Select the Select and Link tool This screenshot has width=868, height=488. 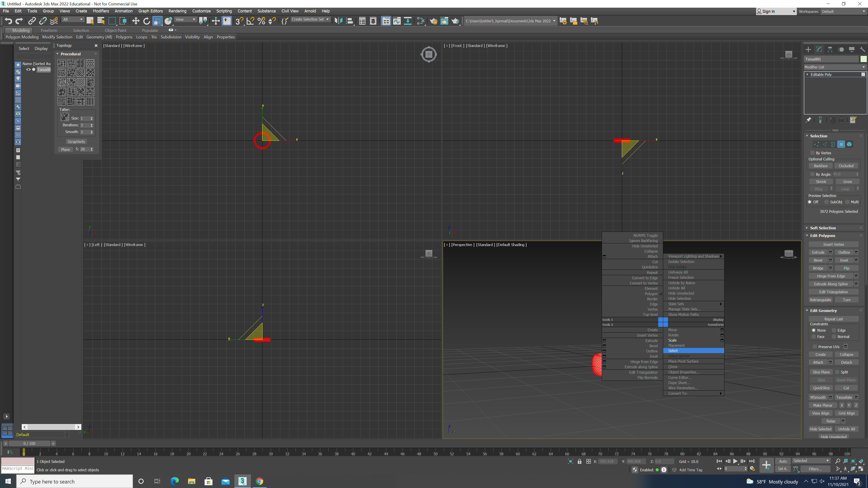[x=32, y=21]
